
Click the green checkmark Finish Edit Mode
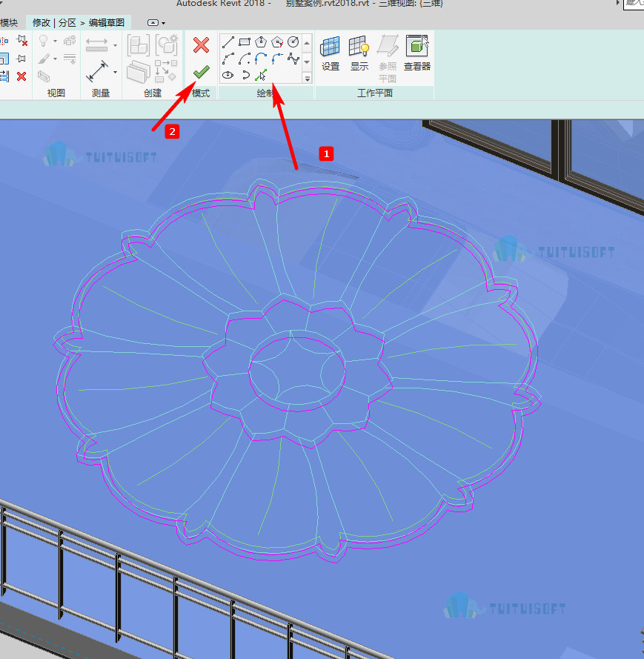202,72
